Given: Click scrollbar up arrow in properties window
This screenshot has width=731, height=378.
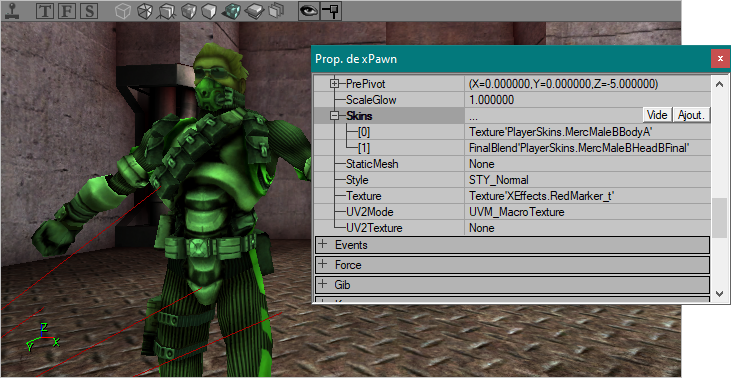Looking at the screenshot, I should [x=719, y=84].
